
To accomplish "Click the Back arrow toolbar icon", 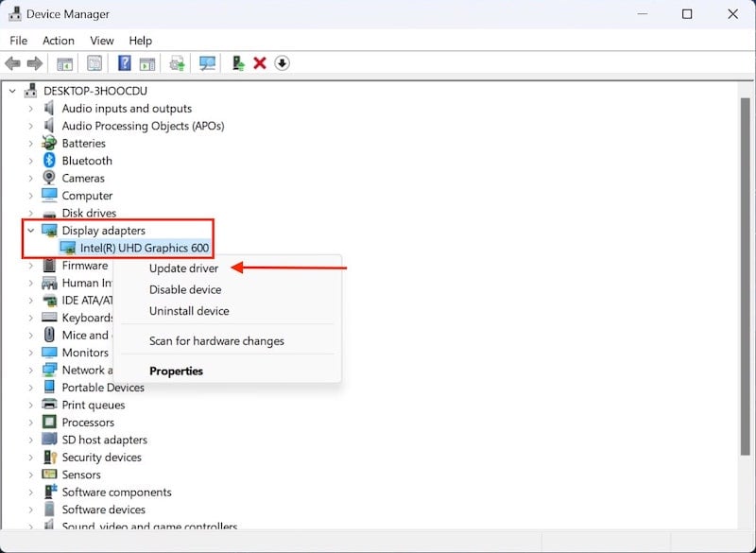I will (13, 63).
